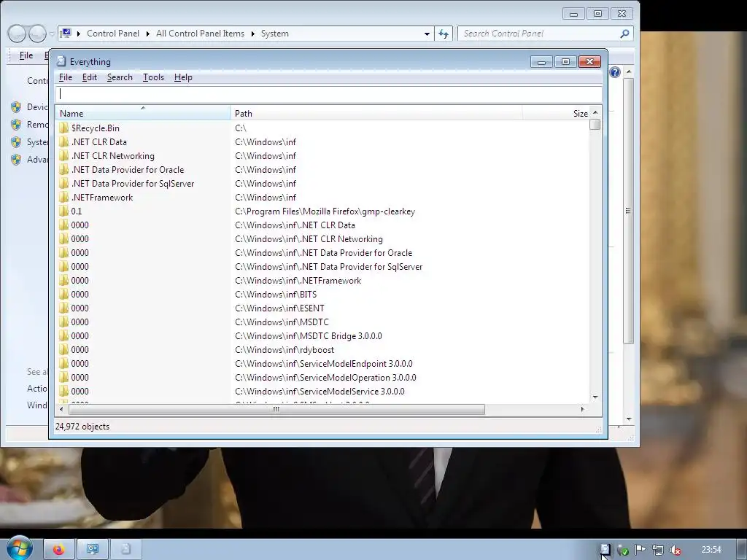Click Everything vertical scrollbar down arrow

pos(595,397)
